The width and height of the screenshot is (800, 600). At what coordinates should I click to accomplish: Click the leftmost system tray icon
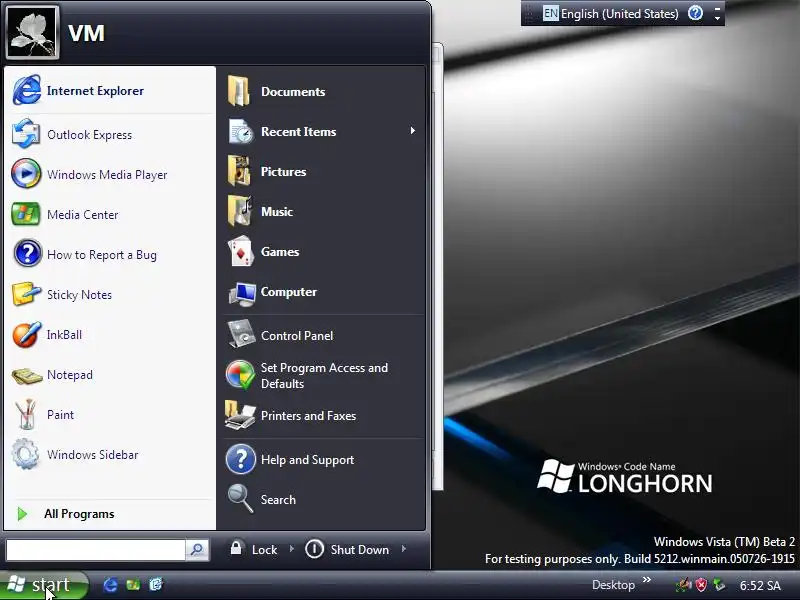(x=684, y=585)
